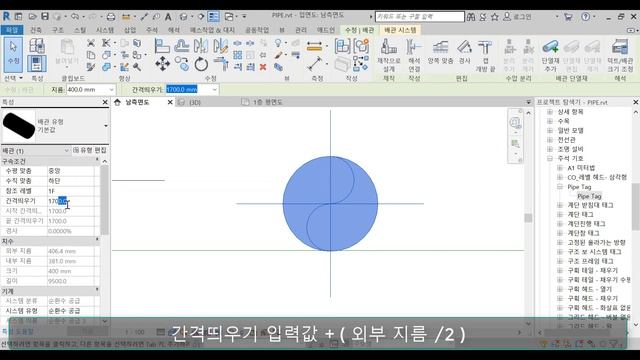Click the 참조 레벨 value 1F

pyautogui.click(x=70, y=191)
